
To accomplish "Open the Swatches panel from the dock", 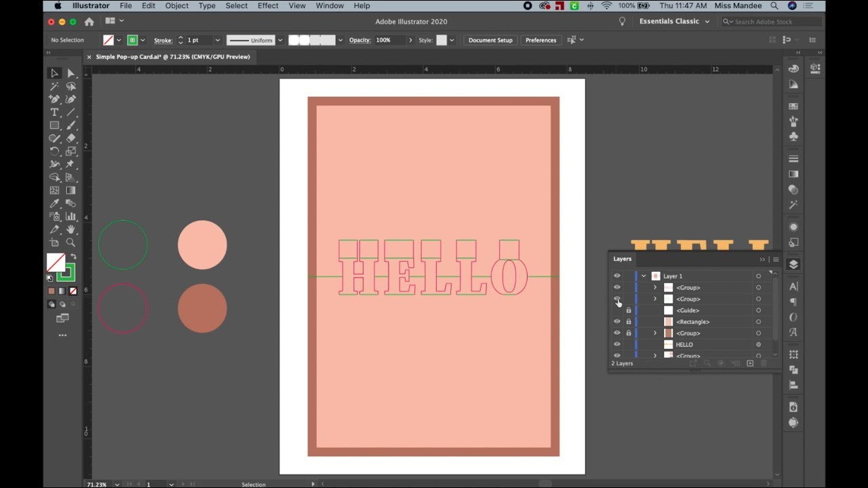I will [793, 106].
